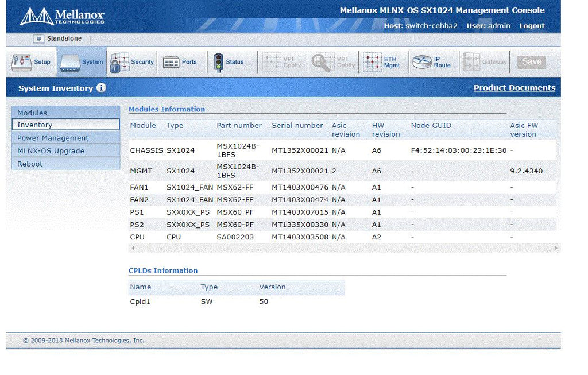The height and width of the screenshot is (375, 588).
Task: Open Power Management in the sidebar
Action: (65, 138)
